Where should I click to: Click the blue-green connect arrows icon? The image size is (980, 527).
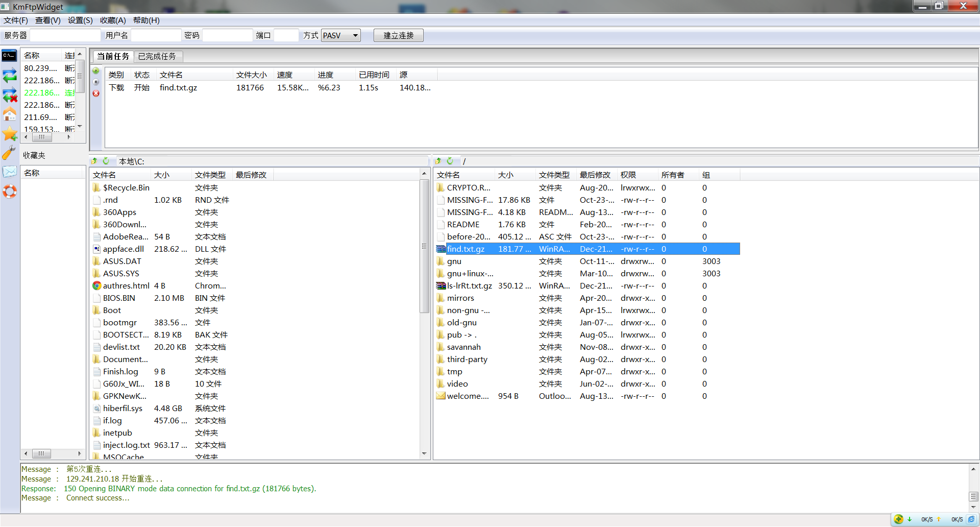click(x=10, y=76)
